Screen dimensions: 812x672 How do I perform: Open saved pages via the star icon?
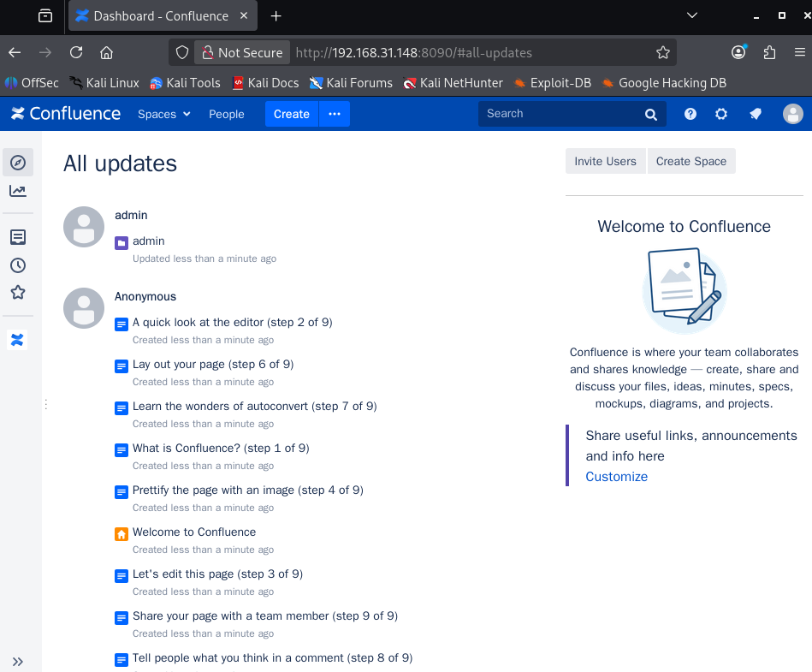coord(17,293)
